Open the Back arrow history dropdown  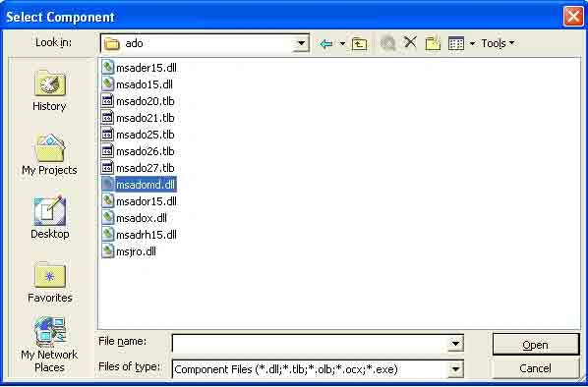(342, 44)
